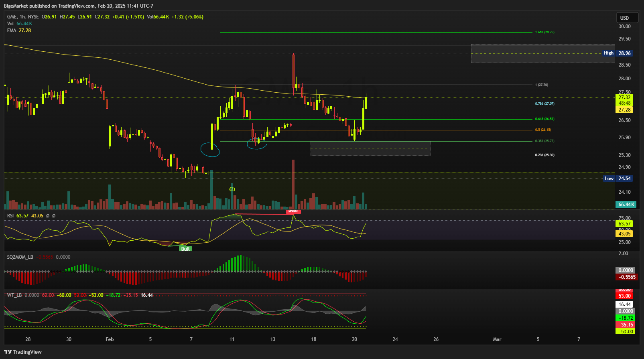Click the 63.57 RSI axis tag
Screen dimensions: 644x359
coord(624,224)
